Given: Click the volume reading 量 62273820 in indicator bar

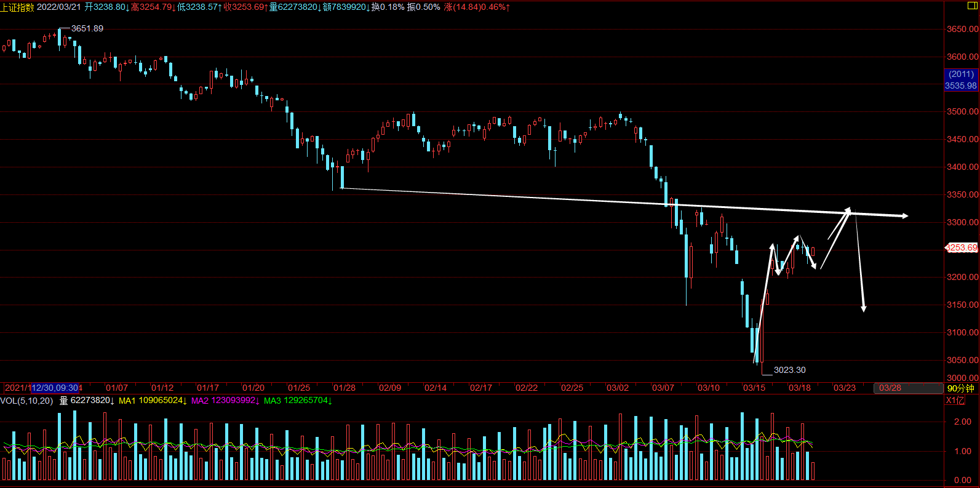Looking at the screenshot, I should tap(87, 401).
